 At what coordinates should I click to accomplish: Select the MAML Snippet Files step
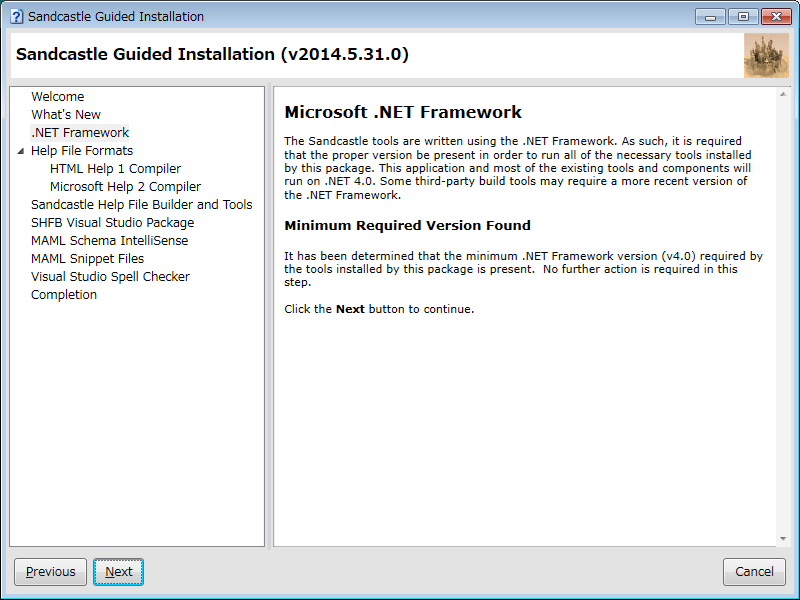(x=87, y=259)
